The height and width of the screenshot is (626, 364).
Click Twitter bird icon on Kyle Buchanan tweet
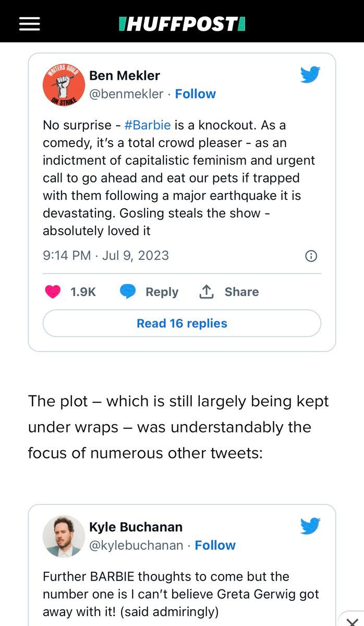310,526
